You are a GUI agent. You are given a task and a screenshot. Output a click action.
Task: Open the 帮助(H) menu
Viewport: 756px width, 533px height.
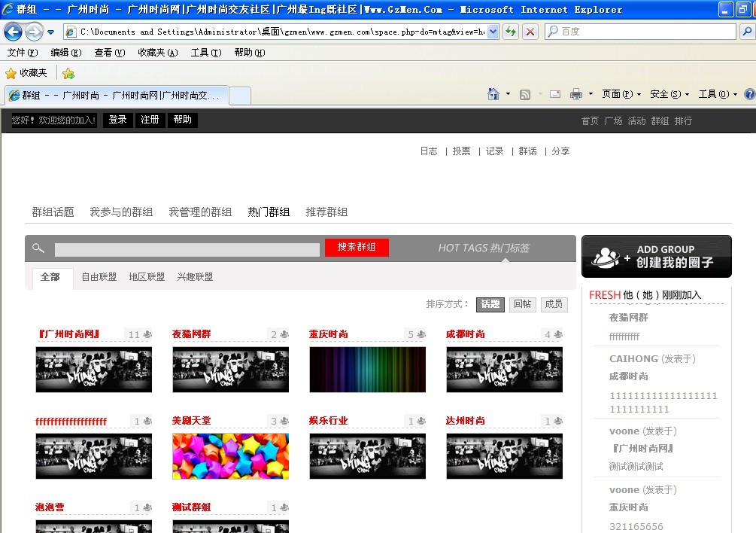tap(249, 53)
